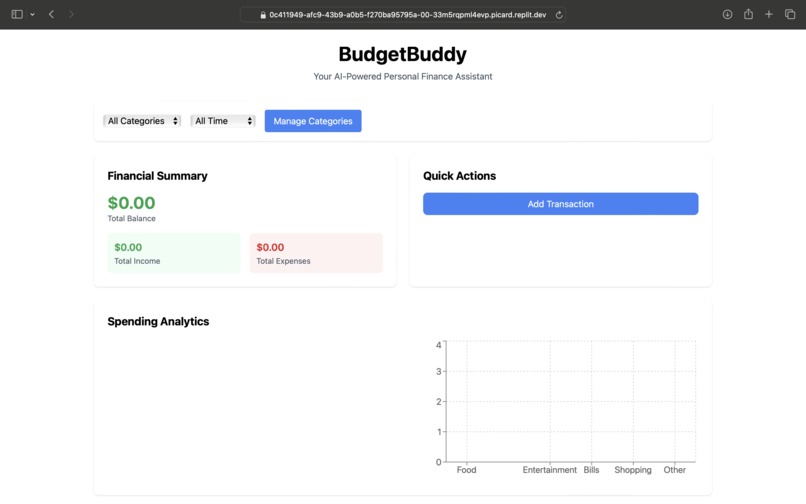Click the Shopping label on the chart axis
This screenshot has height=504, width=806.
coord(633,470)
